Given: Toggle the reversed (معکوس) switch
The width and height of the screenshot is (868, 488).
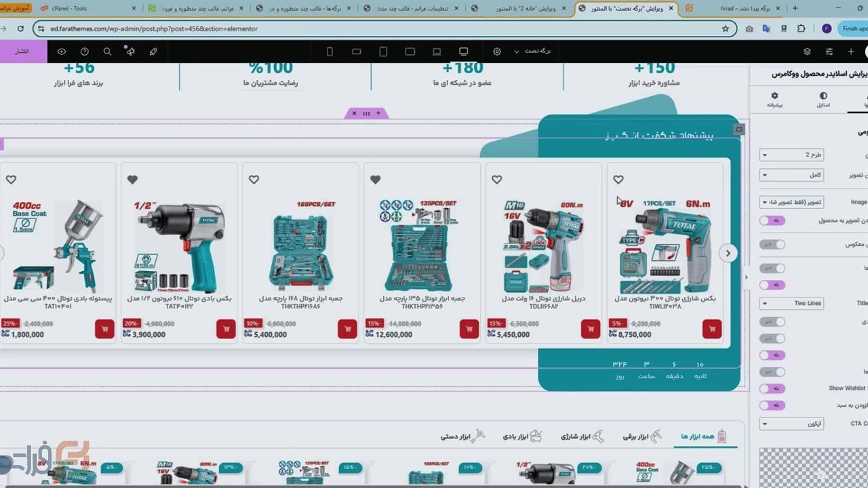Looking at the screenshot, I should point(772,245).
